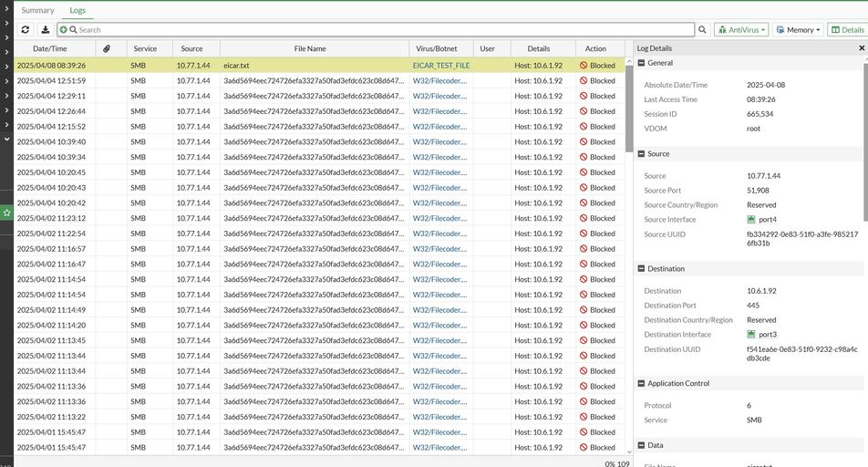Select log entry dated 2025/04/04 12:15:52
Image resolution: width=868 pixels, height=467 pixels.
(320, 126)
